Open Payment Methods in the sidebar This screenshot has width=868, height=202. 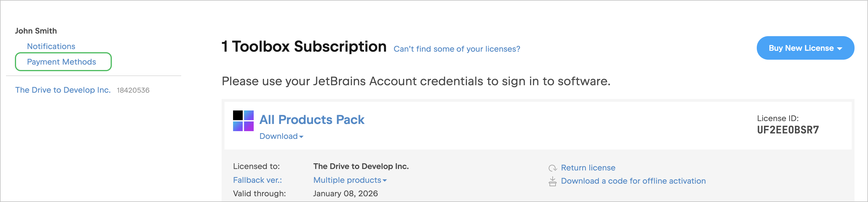(63, 62)
